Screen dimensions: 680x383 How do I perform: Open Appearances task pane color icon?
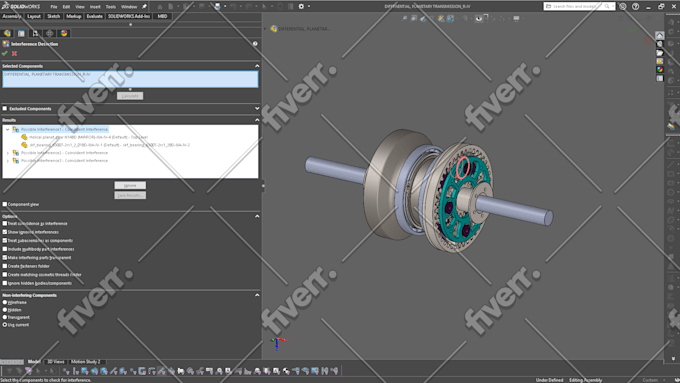[660, 69]
